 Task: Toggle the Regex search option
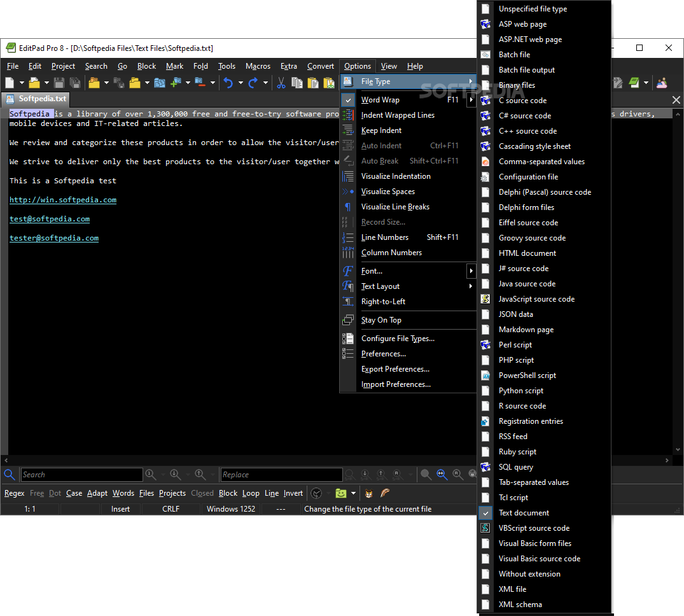click(x=15, y=493)
